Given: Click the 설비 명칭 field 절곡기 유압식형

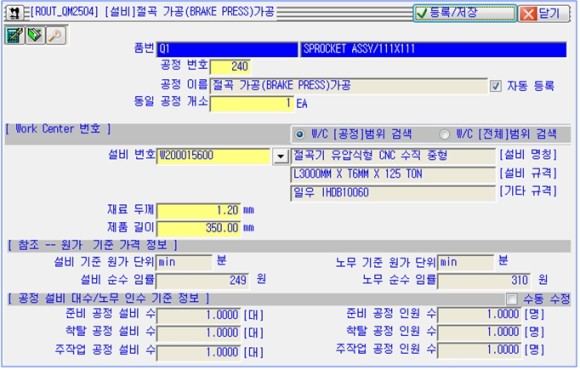Looking at the screenshot, I should coord(393,156).
